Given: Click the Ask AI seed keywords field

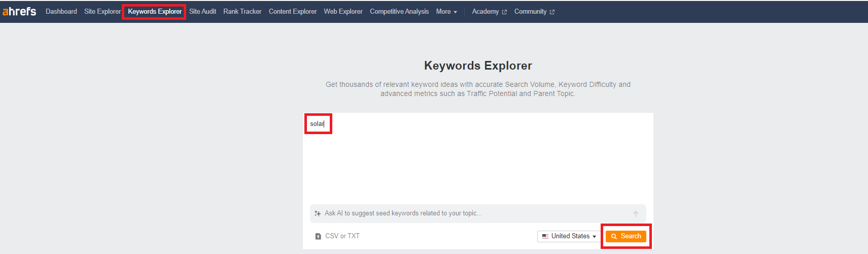Looking at the screenshot, I should [478, 213].
